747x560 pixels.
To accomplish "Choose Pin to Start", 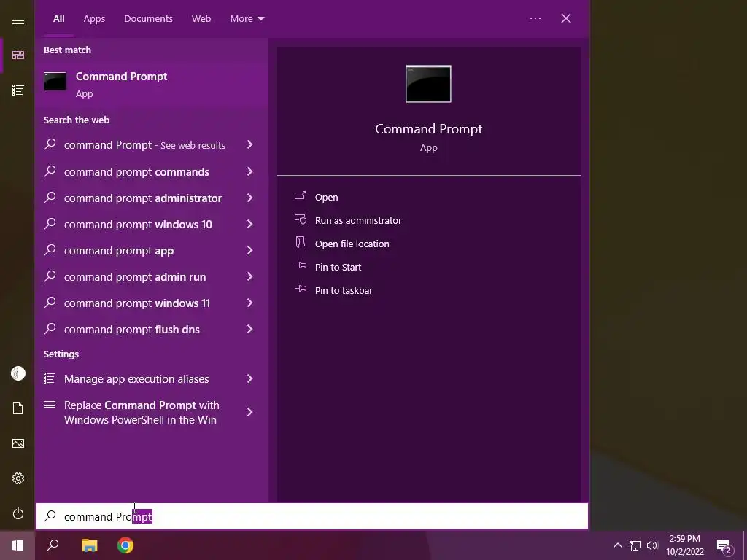I will click(338, 267).
